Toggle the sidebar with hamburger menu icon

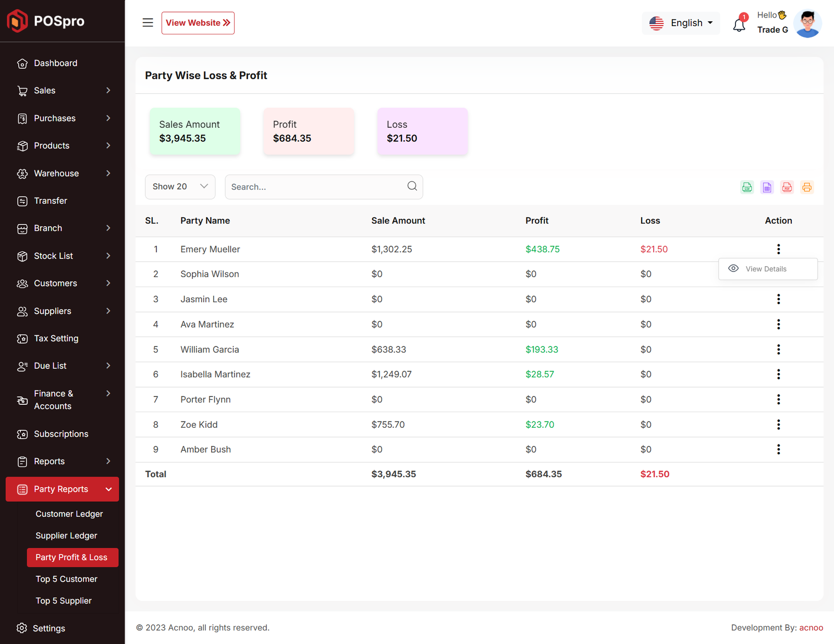(x=148, y=23)
